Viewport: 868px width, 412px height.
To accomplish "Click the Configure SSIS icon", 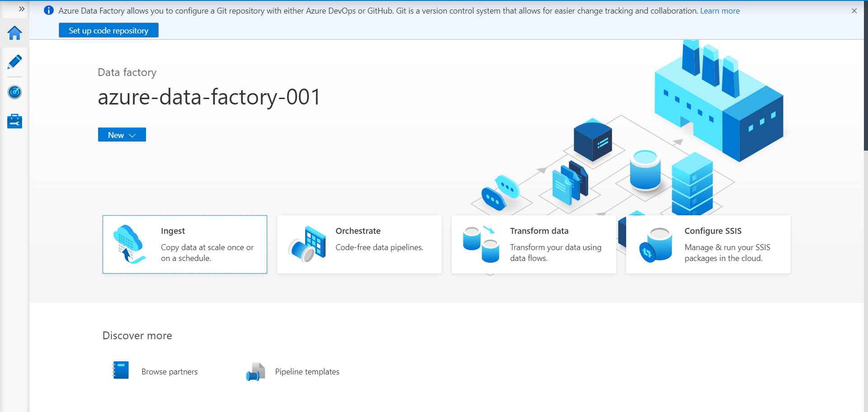I will pyautogui.click(x=656, y=245).
